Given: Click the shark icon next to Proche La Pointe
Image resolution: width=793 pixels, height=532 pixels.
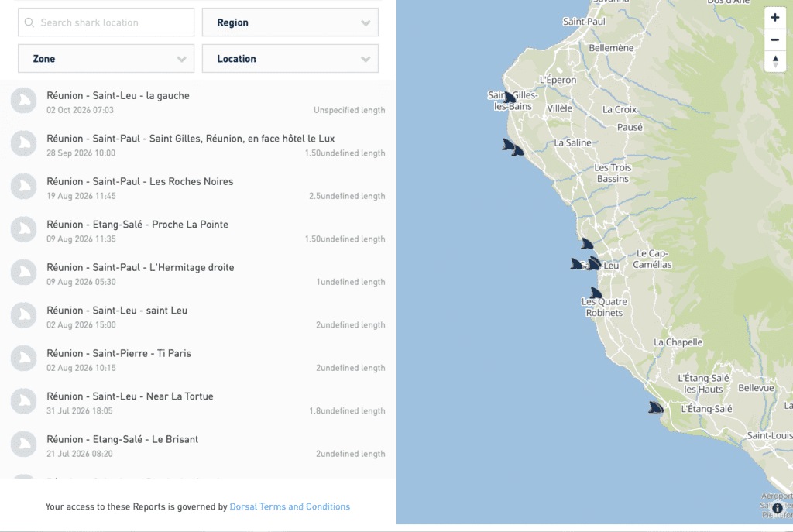Looking at the screenshot, I should (x=24, y=229).
